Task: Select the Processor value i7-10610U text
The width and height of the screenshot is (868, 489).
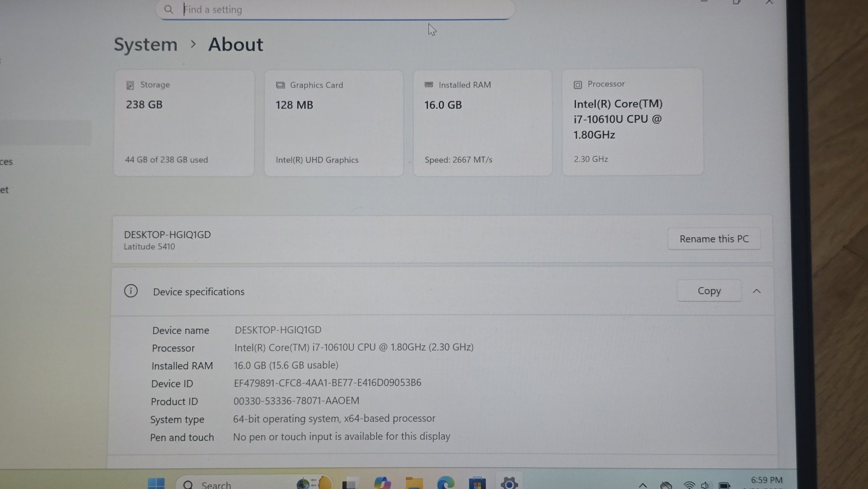Action: 354,347
